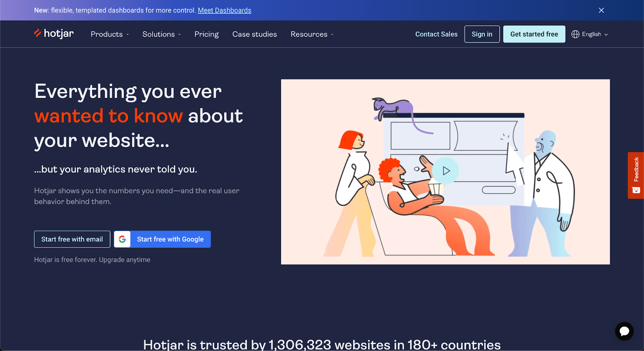This screenshot has height=351, width=644.
Task: Click the "...but your analytics never told you." subheading
Action: pos(116,169)
